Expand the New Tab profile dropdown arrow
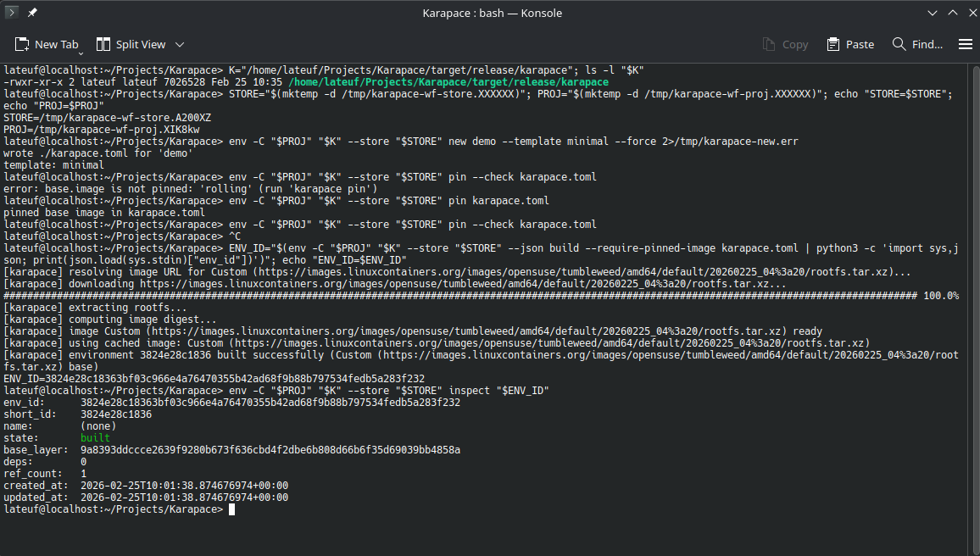Viewport: 980px width, 556px height. [81, 53]
